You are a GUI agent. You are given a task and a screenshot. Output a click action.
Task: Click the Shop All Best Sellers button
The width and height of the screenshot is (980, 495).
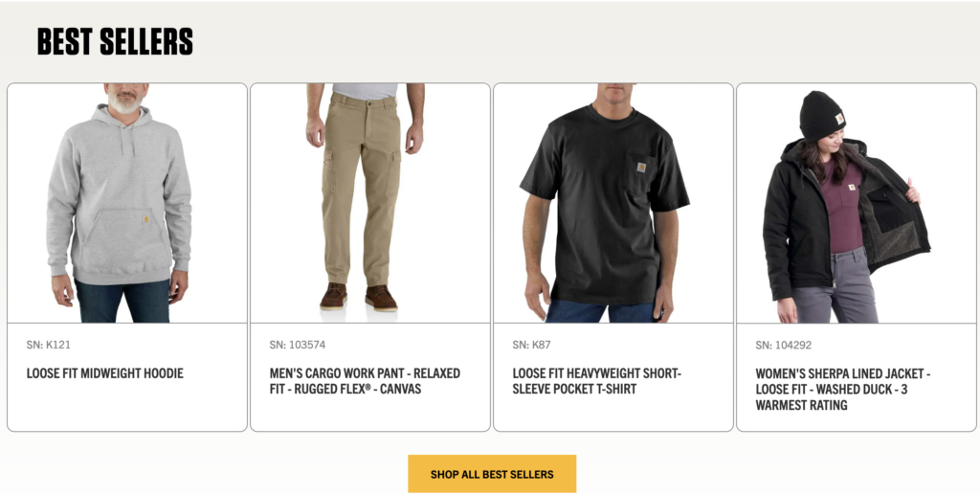click(492, 474)
